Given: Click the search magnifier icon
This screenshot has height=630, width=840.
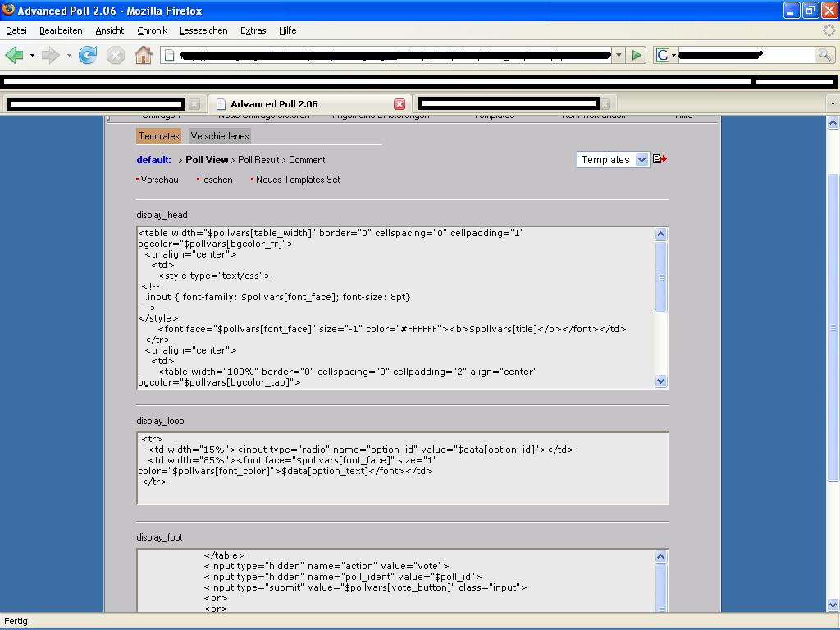Looking at the screenshot, I should 824,55.
